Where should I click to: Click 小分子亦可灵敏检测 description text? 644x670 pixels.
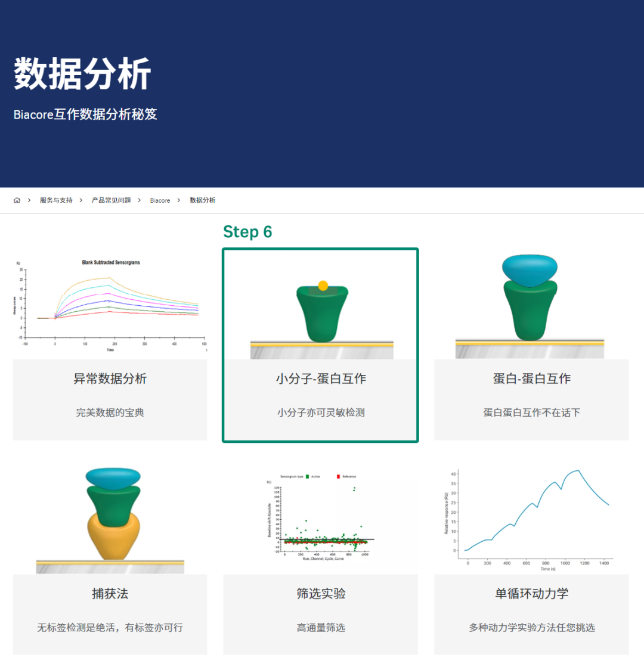point(321,412)
